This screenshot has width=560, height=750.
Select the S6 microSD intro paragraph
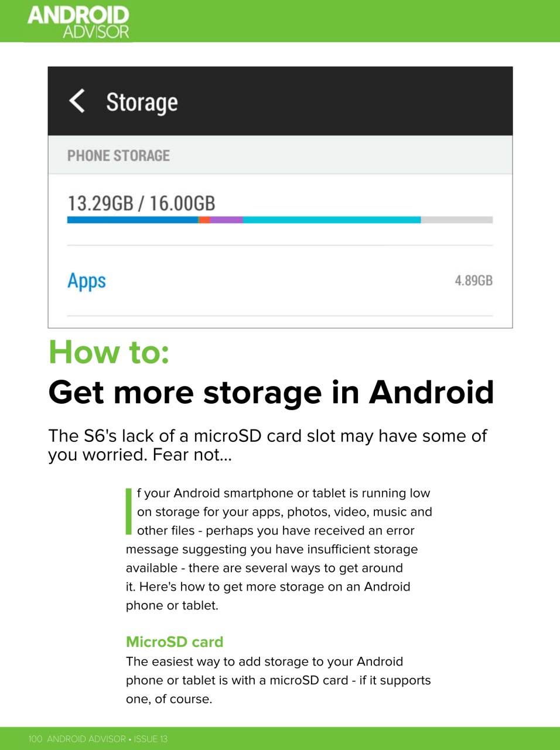(x=268, y=444)
